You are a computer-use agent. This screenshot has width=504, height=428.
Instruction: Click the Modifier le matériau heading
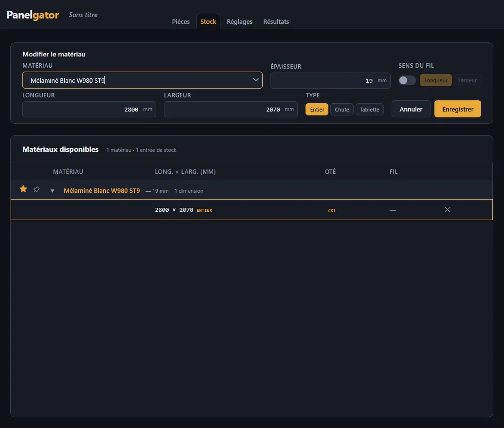coord(54,54)
